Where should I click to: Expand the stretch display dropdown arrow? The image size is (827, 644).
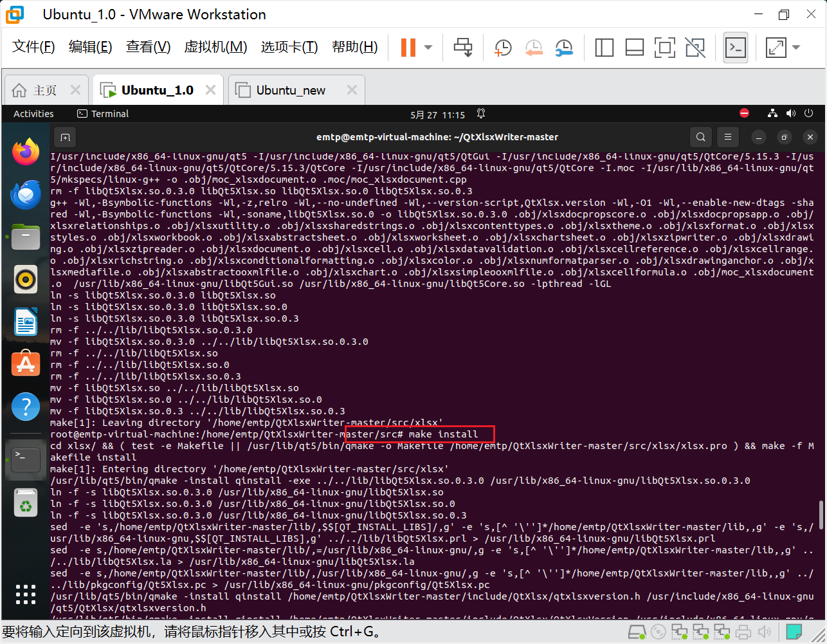pyautogui.click(x=796, y=48)
